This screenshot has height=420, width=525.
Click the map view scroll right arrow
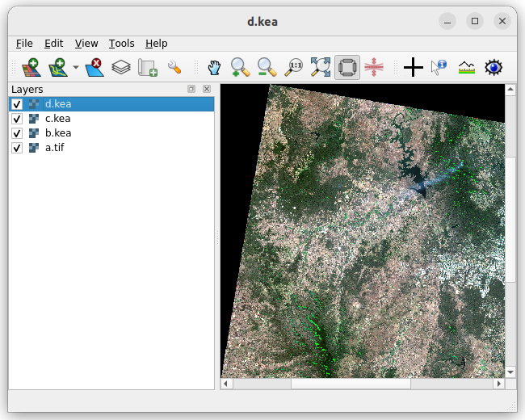pyautogui.click(x=499, y=384)
